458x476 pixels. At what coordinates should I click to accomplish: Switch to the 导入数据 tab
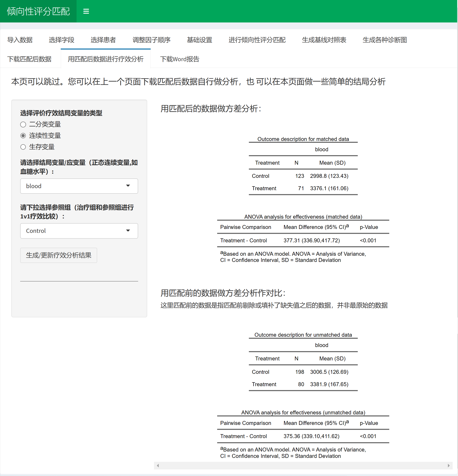(20, 40)
